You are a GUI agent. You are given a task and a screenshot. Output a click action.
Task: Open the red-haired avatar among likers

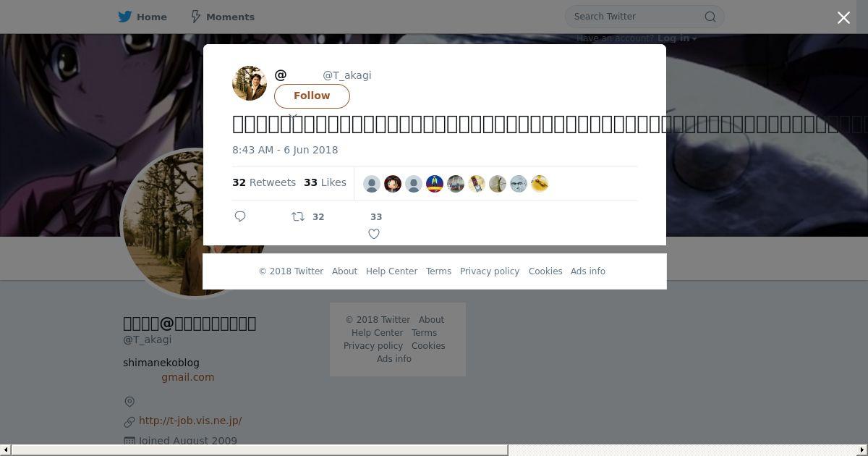(393, 184)
